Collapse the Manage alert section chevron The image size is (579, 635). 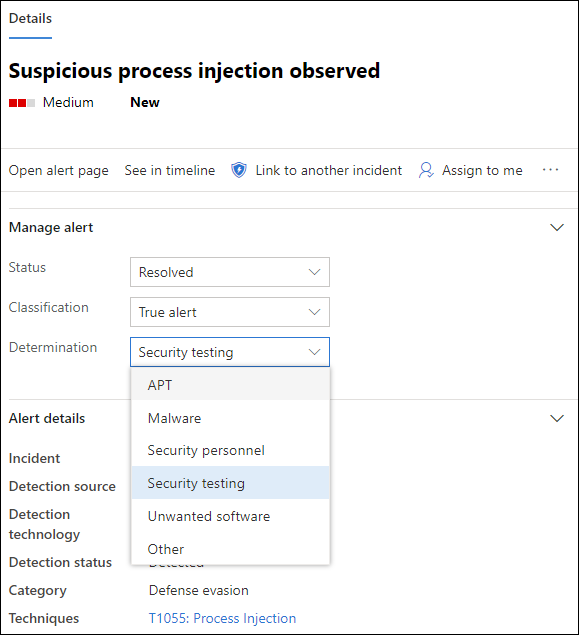(x=557, y=227)
